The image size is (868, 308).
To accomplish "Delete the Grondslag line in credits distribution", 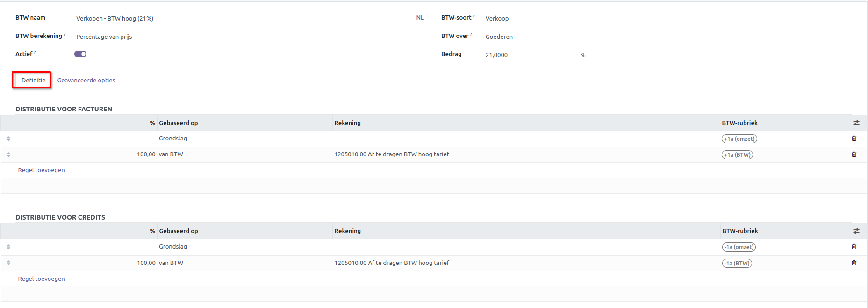I will (854, 247).
